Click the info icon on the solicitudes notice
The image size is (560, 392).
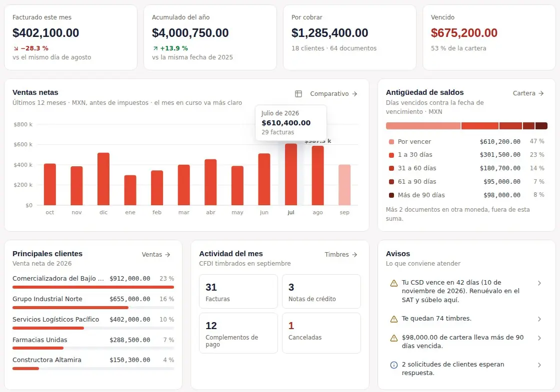pyautogui.click(x=394, y=365)
